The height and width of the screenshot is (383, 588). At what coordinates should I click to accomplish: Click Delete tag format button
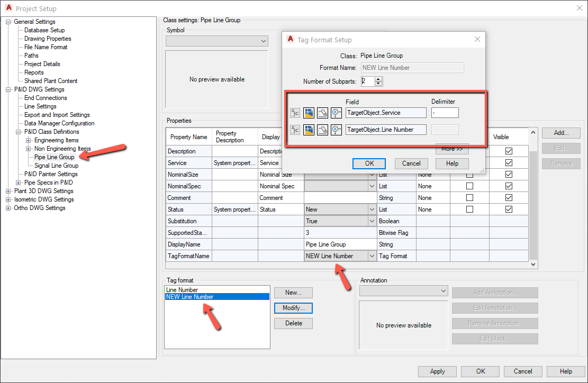293,323
